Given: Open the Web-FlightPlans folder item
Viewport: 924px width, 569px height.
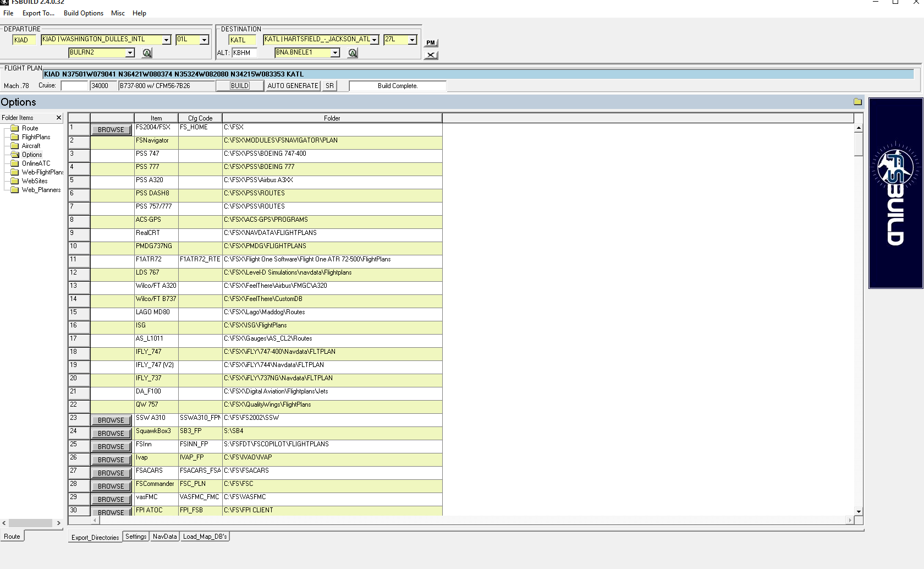Looking at the screenshot, I should coord(42,172).
